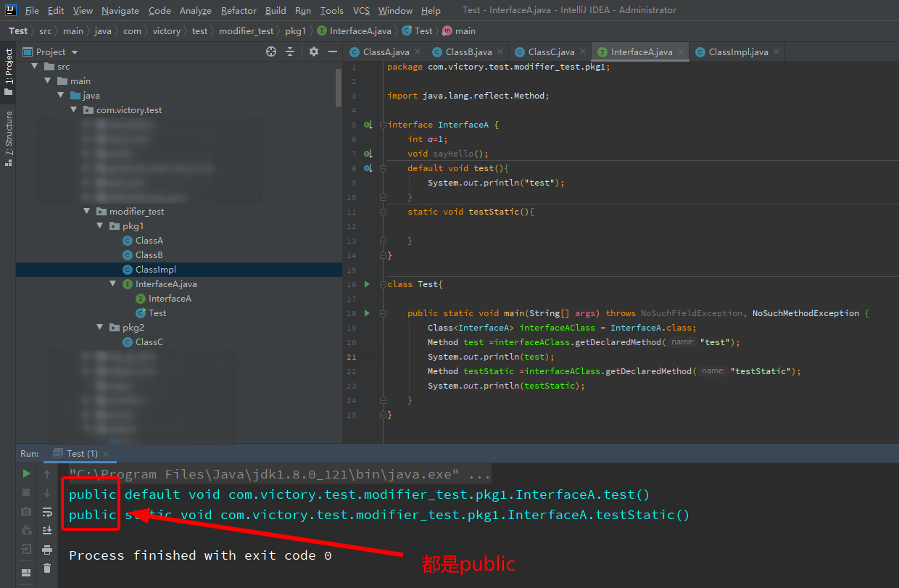This screenshot has height=588, width=899.
Task: Toggle Soft-Wrap in console output
Action: (47, 511)
